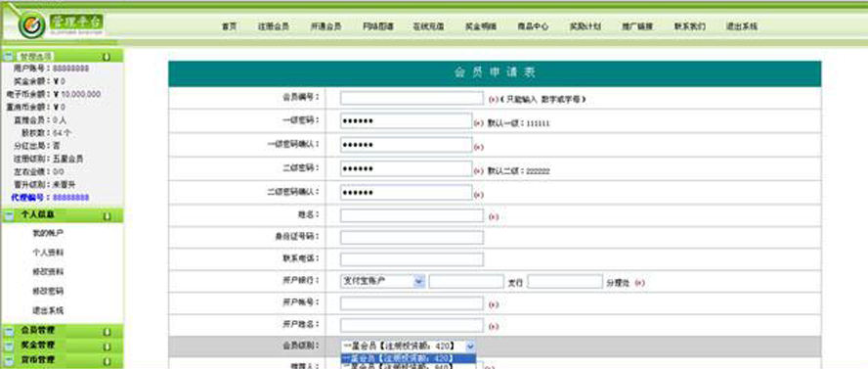
Task: Click the 用户账号 88888888 value
Action: (70, 69)
